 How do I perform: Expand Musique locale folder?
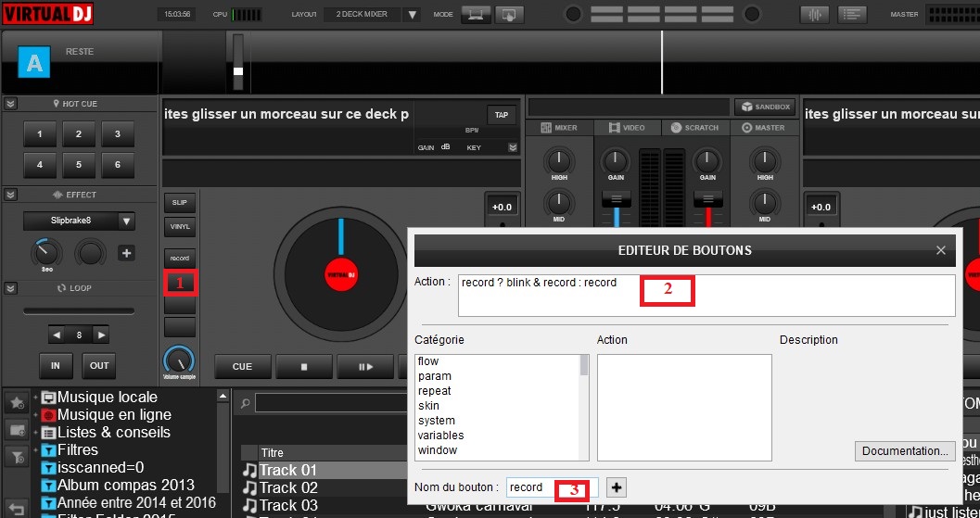35,398
